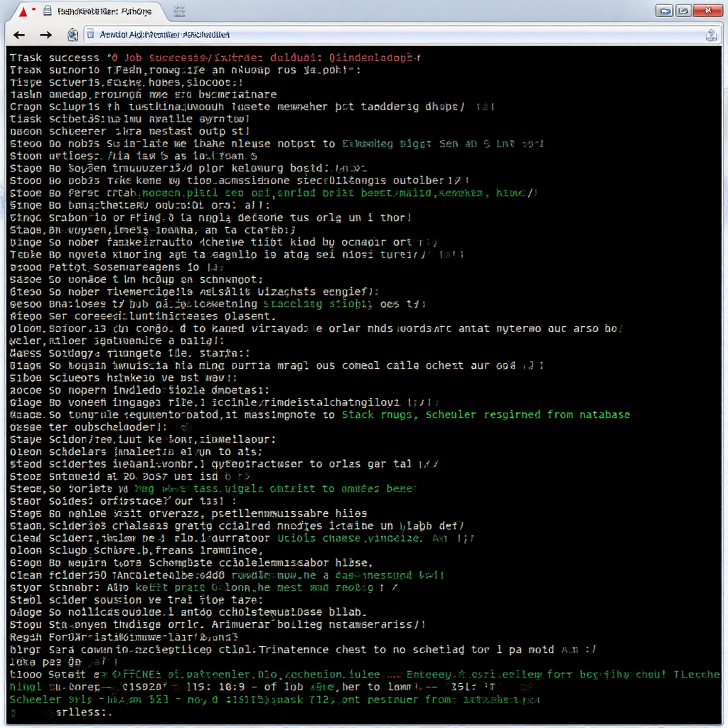
Task: Click the line starting "Odoge So noilicas"
Action: (188, 612)
